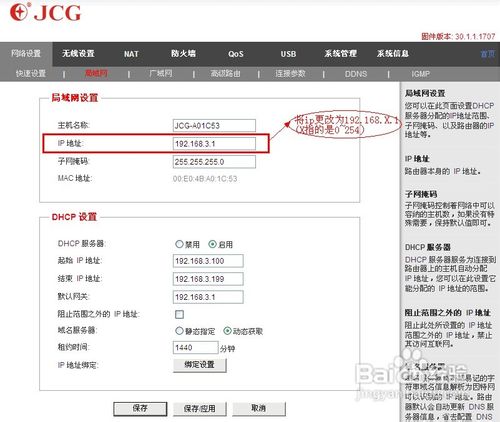
Task: Open the 系统管理 tab
Action: (340, 54)
